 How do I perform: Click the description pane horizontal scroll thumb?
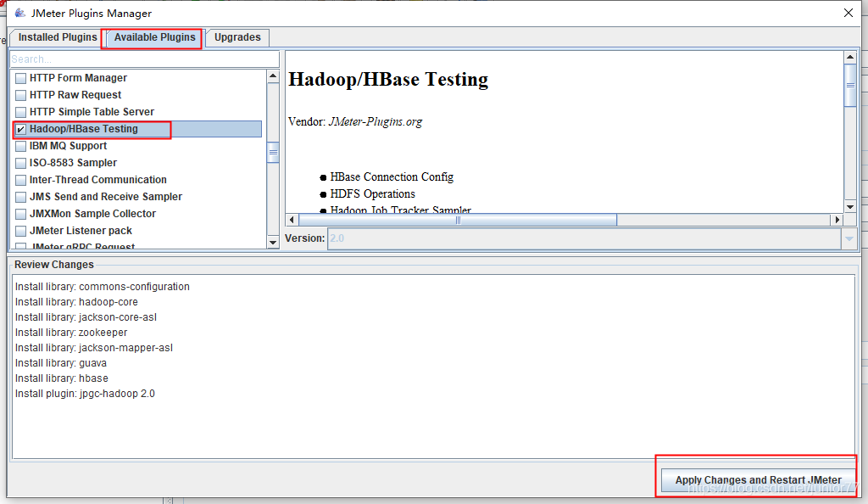tap(458, 220)
